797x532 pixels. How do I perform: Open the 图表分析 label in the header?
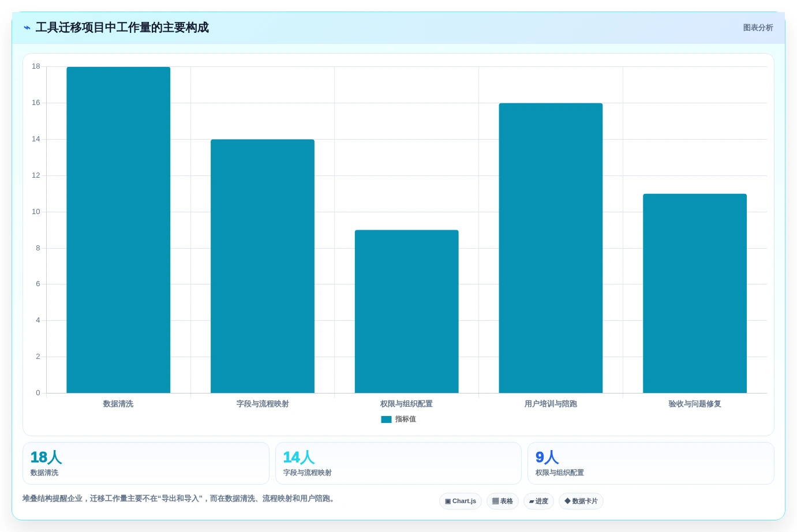[758, 28]
